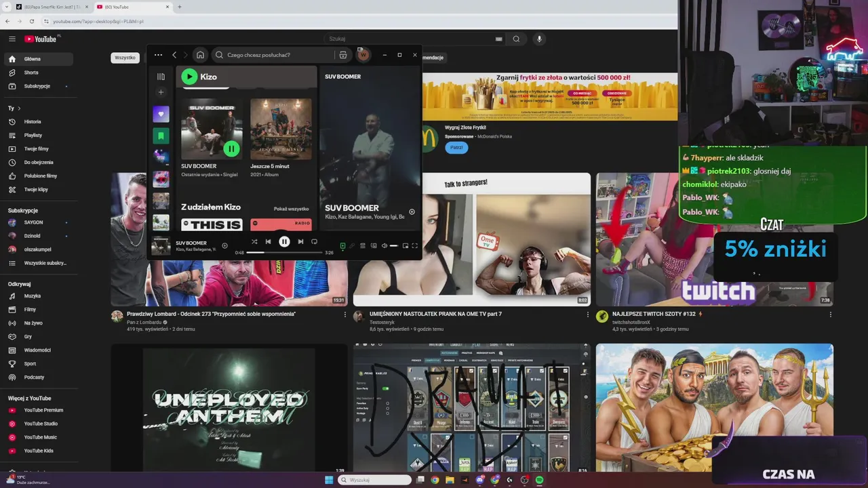
Task: Open Do obejrzenia watch later
Action: pyautogui.click(x=39, y=162)
